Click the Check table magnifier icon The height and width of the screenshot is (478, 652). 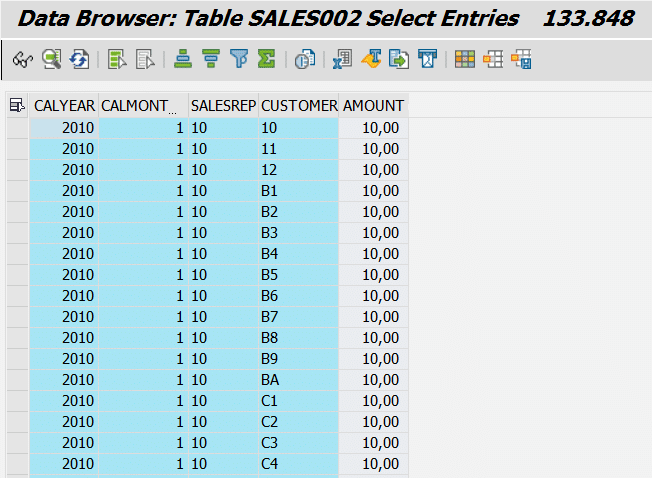(51, 60)
